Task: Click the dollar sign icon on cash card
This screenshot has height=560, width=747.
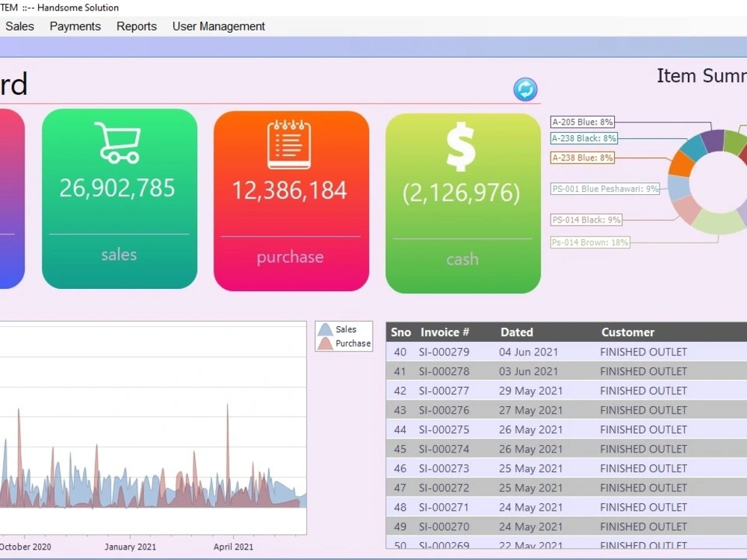Action: pos(461,146)
